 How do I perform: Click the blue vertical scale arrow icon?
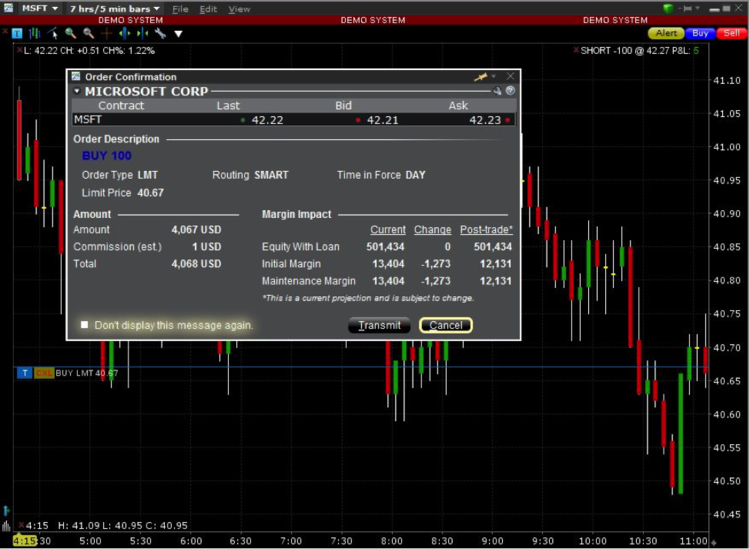pyautogui.click(x=6, y=511)
